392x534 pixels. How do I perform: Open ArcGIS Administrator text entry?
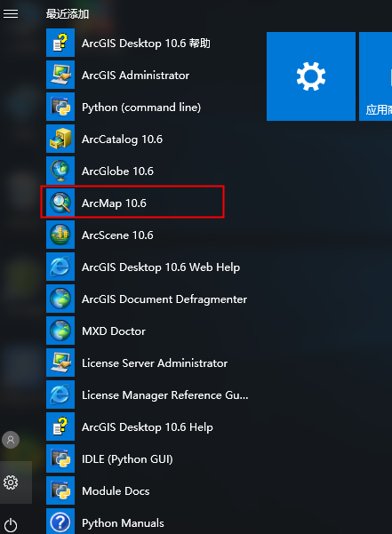[x=135, y=75]
